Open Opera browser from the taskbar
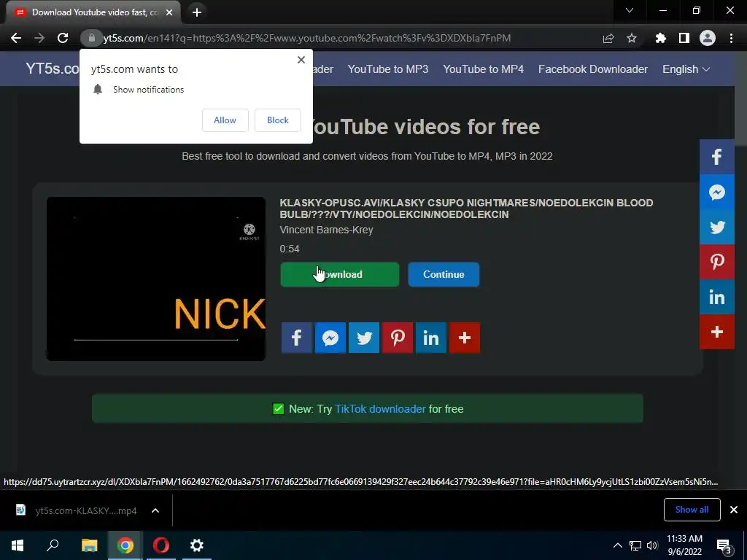The width and height of the screenshot is (747, 560). 161,545
